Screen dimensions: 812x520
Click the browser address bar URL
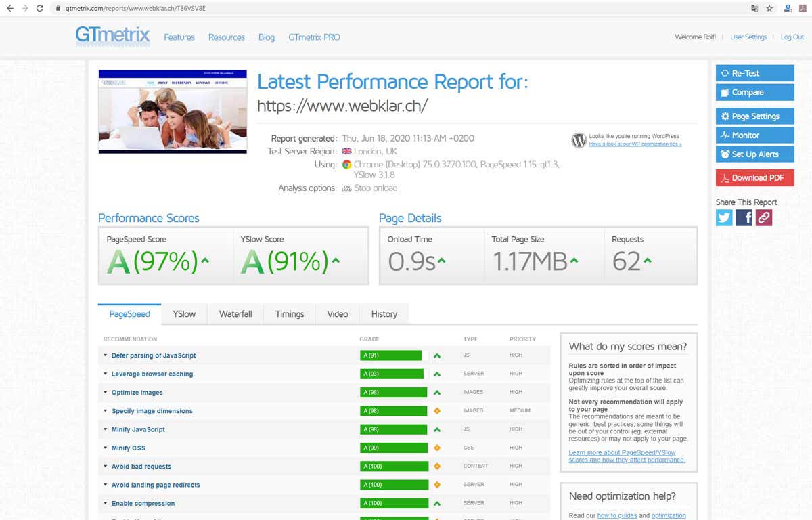click(x=135, y=8)
